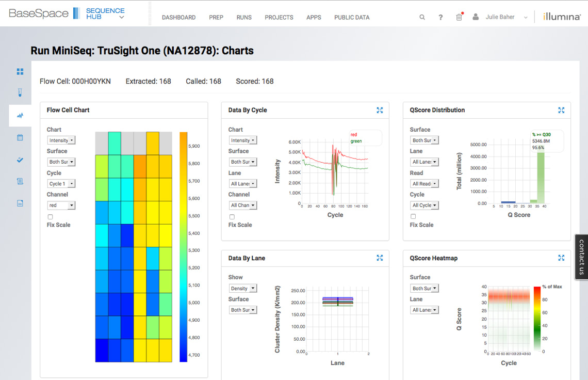
Task: Enable Fix Scale in Flow Cell Chart
Action: tap(50, 217)
